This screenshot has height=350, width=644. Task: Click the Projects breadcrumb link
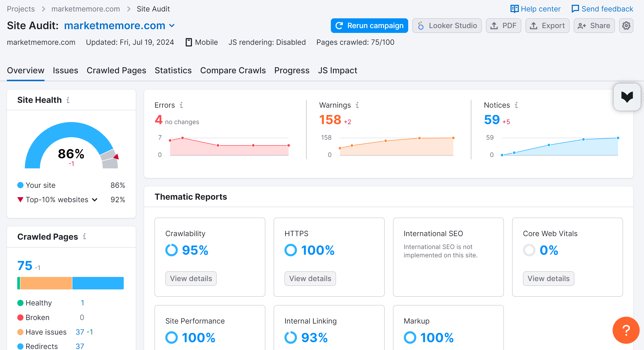click(21, 9)
